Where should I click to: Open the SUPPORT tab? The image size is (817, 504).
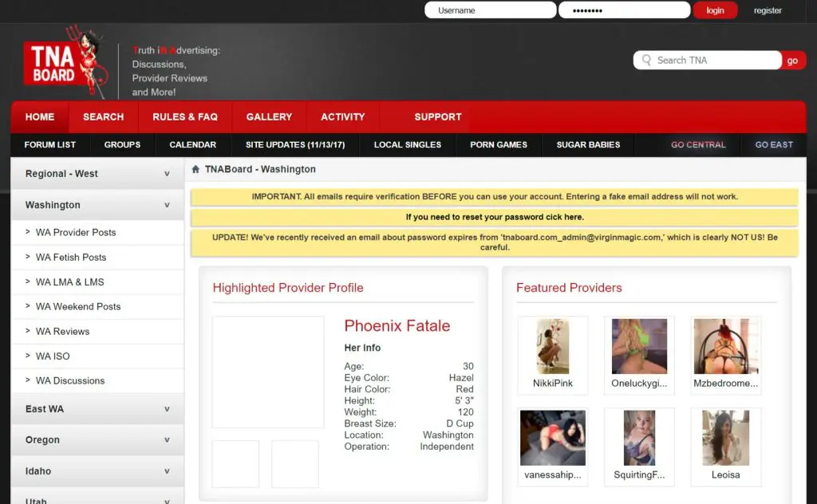pos(438,117)
